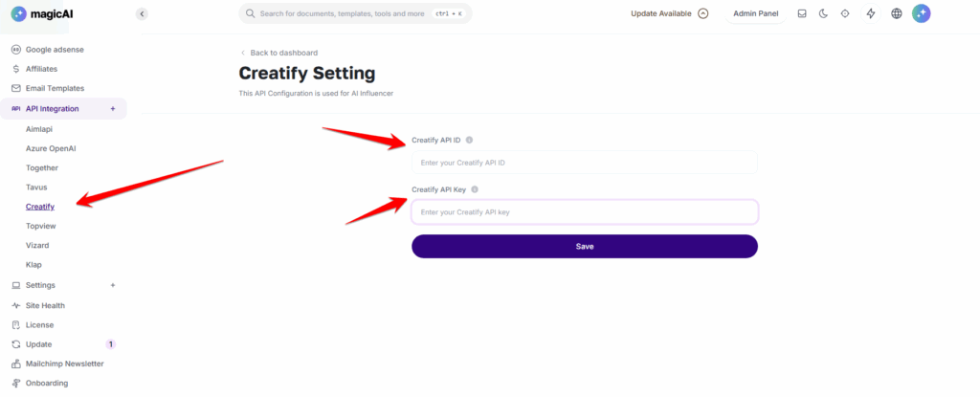Image resolution: width=980 pixels, height=397 pixels.
Task: Toggle dark mode with the moon icon
Action: click(x=823, y=13)
